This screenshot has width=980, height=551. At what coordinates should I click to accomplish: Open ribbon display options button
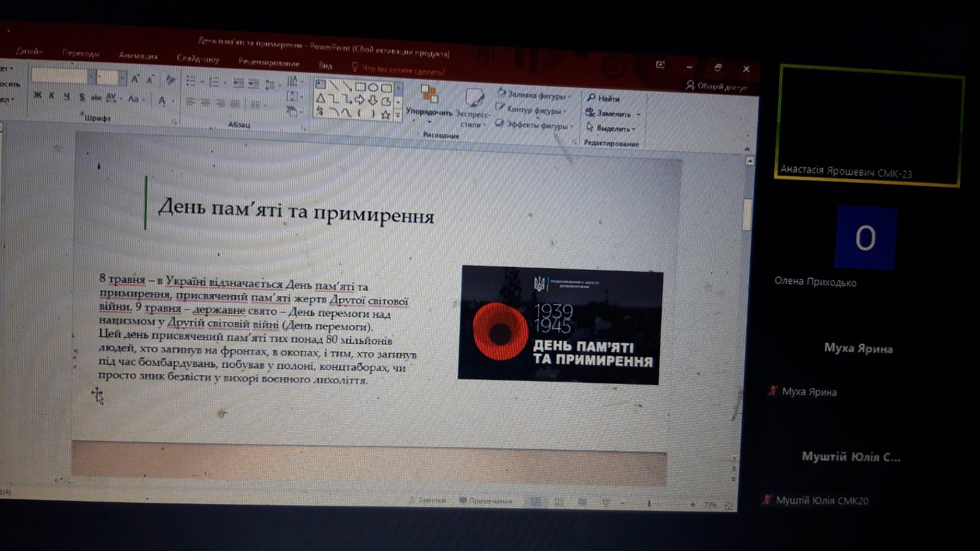pyautogui.click(x=660, y=65)
